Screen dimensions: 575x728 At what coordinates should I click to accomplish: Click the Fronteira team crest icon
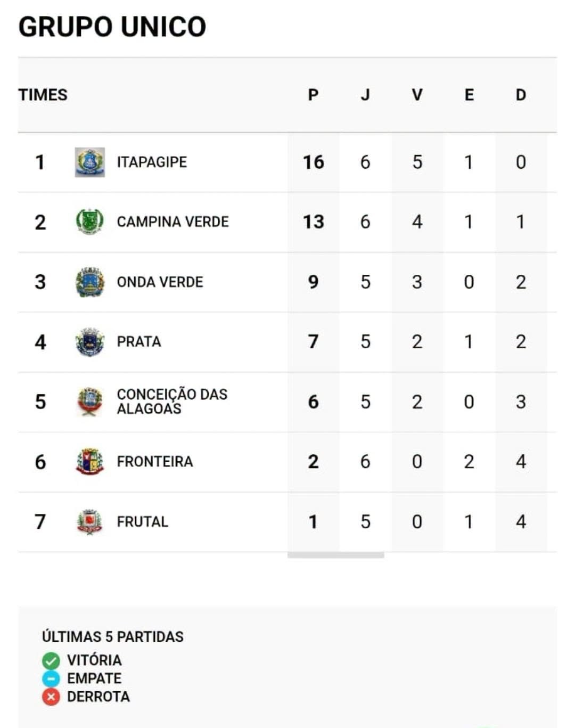[x=89, y=462]
